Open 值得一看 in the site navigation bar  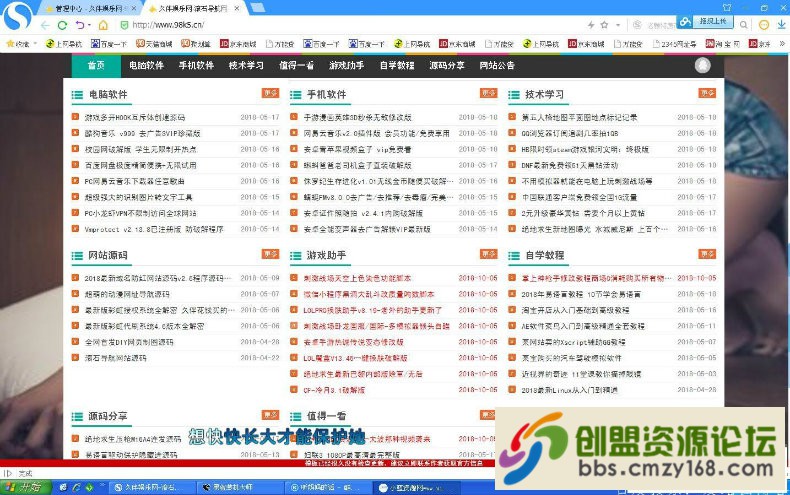point(297,66)
